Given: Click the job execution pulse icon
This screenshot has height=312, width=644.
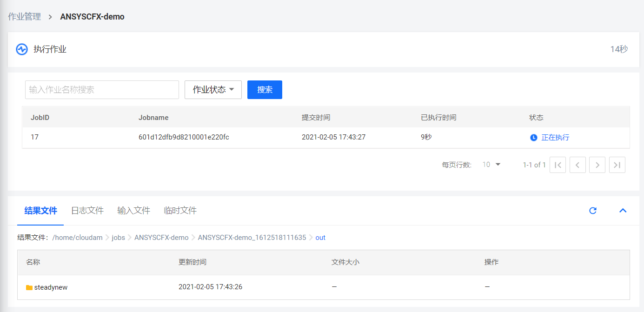Looking at the screenshot, I should 22,49.
